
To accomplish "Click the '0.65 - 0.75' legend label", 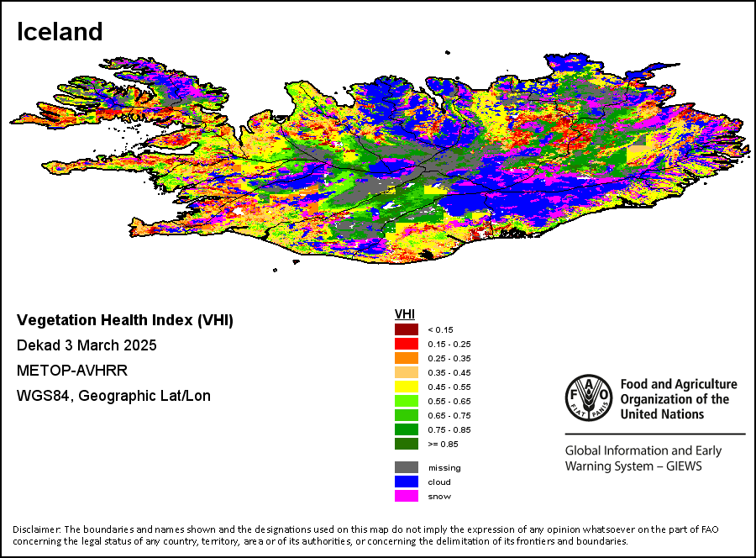I will tap(449, 415).
